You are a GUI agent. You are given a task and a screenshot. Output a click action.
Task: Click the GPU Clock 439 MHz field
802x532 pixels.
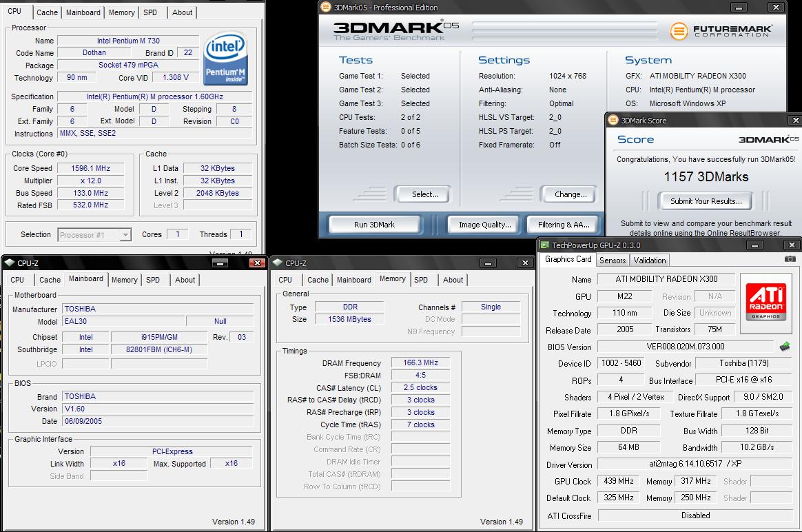[x=618, y=481]
